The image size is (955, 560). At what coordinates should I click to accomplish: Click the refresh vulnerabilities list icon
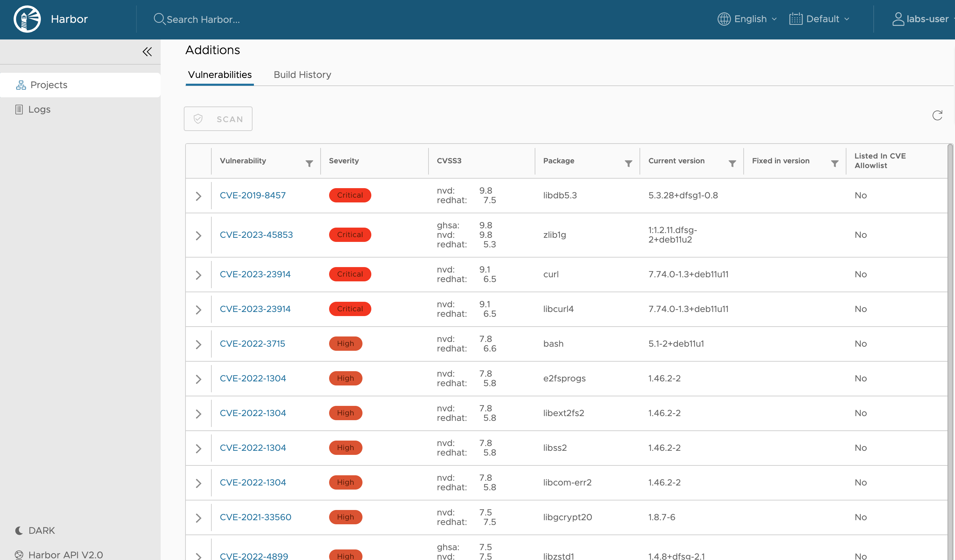point(937,116)
